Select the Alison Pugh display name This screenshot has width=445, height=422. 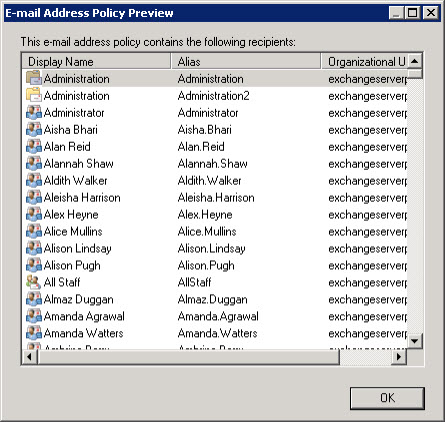tap(72, 266)
